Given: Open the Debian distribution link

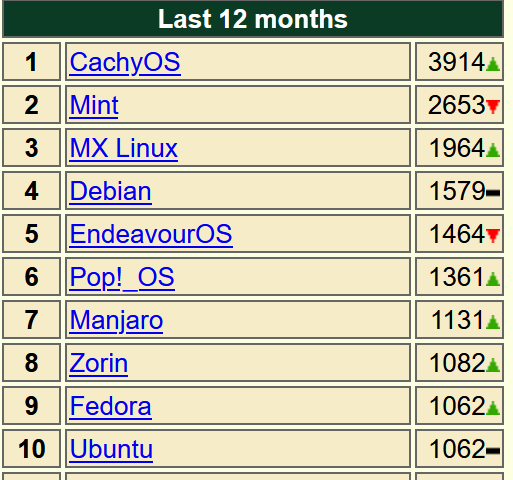Looking at the screenshot, I should (111, 191).
